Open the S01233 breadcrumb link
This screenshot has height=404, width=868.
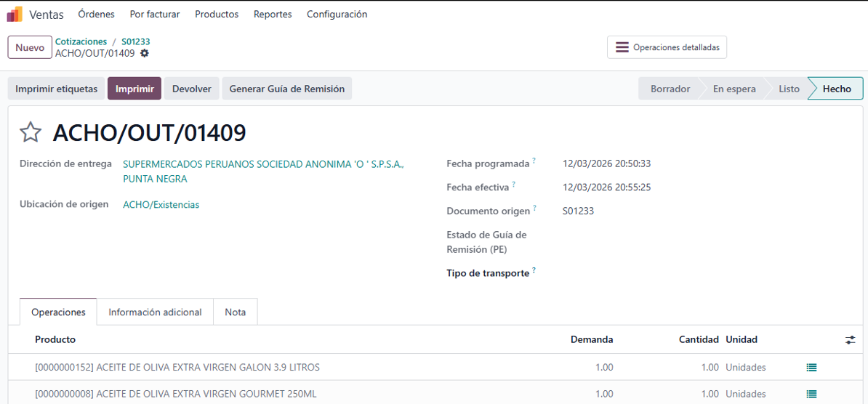[135, 42]
